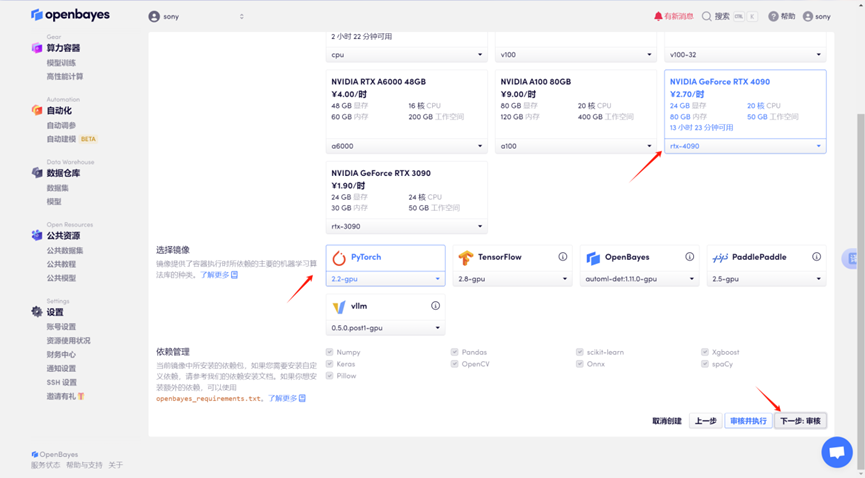Open the rtx-4090 resource dropdown
Viewport: 865px width, 478px height.
point(745,146)
